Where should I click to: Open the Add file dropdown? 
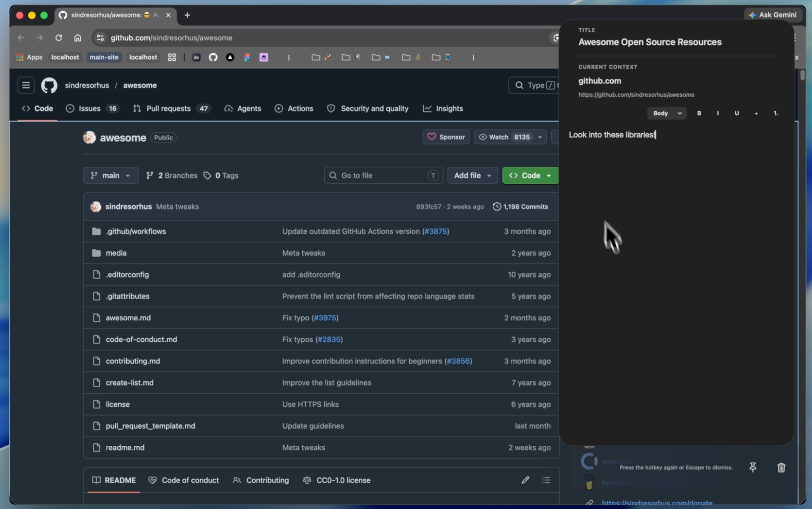pos(472,175)
